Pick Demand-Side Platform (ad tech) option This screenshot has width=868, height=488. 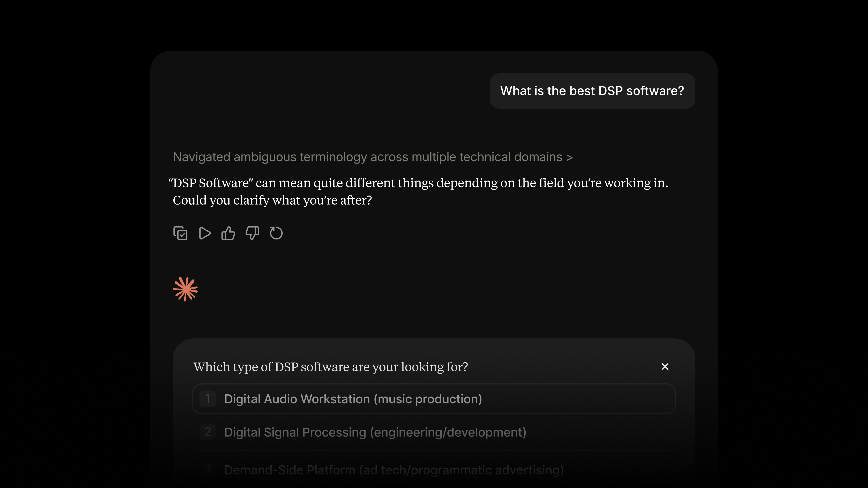[434, 470]
